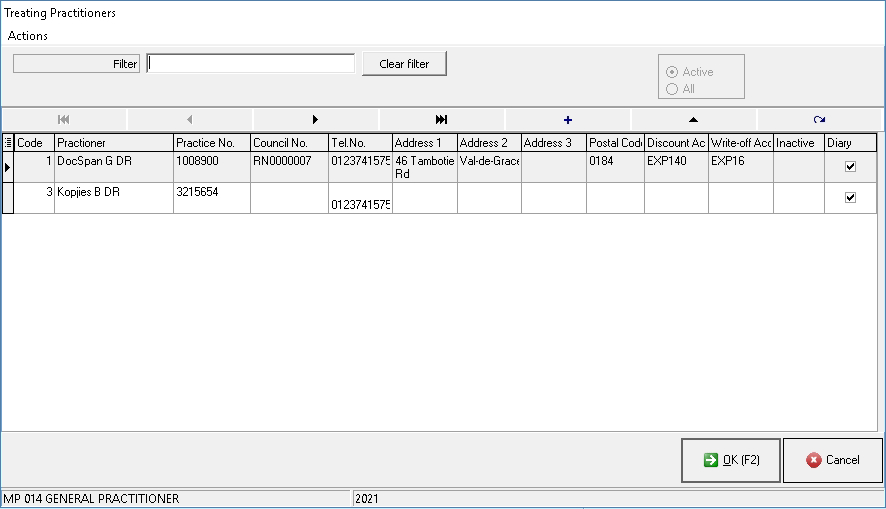
Task: Refresh the practitioners grid
Action: [819, 119]
